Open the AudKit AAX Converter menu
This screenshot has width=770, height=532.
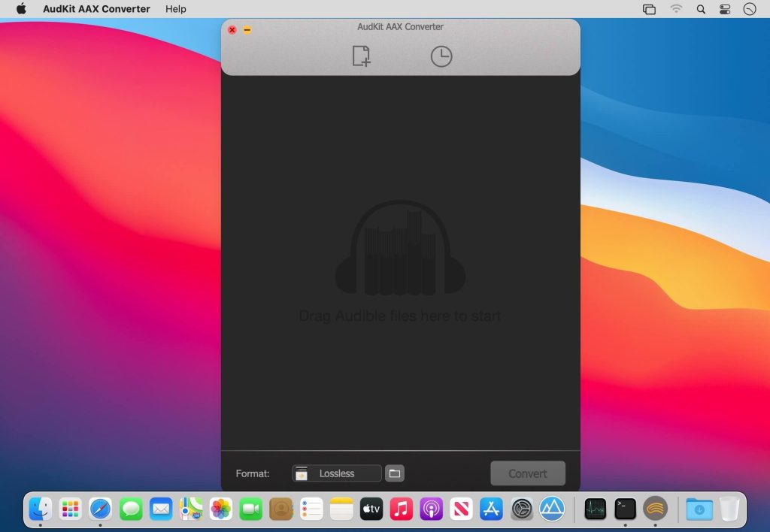[96, 9]
